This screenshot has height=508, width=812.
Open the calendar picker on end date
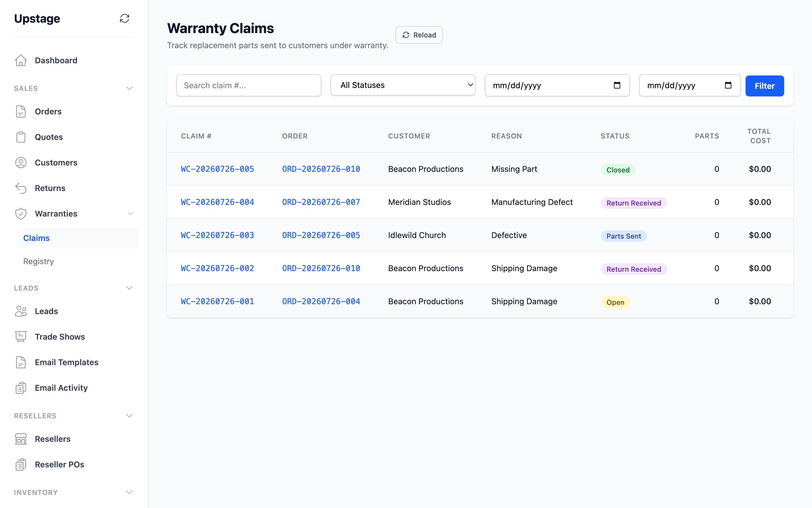[x=728, y=85]
